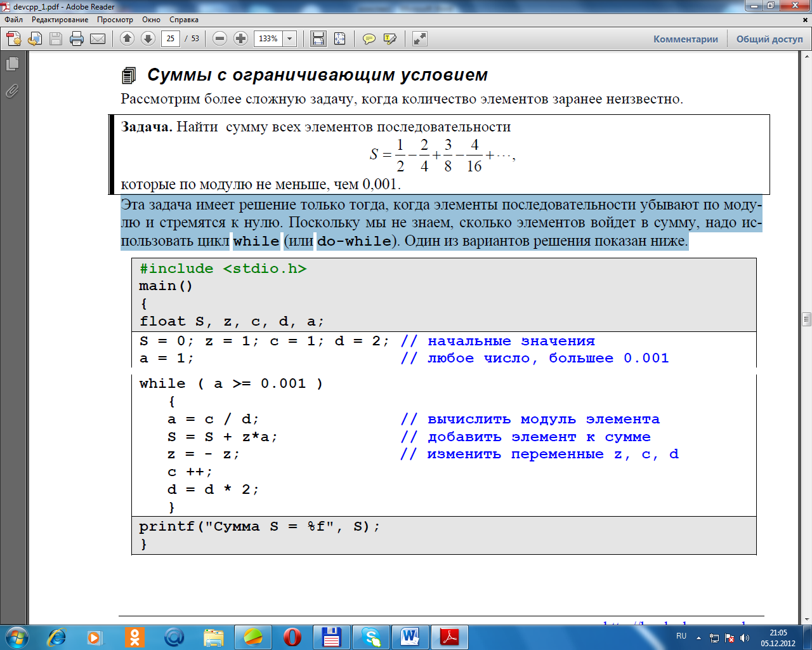This screenshot has width=812, height=650.
Task: Click the comment 'добавить элемент к сумме'
Action: coord(539,437)
